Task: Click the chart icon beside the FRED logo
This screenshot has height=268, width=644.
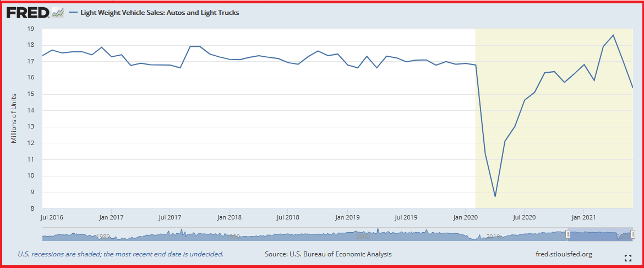Action: pos(58,12)
